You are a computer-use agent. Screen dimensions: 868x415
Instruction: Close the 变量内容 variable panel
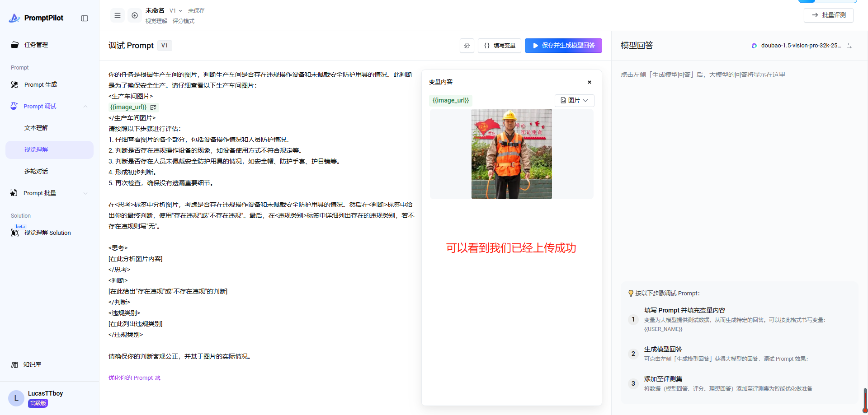click(590, 82)
